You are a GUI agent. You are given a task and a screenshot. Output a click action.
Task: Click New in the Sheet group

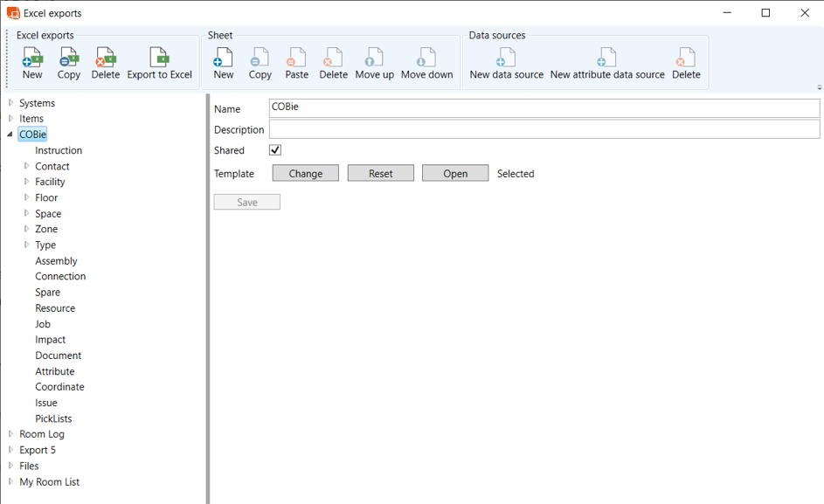[224, 63]
